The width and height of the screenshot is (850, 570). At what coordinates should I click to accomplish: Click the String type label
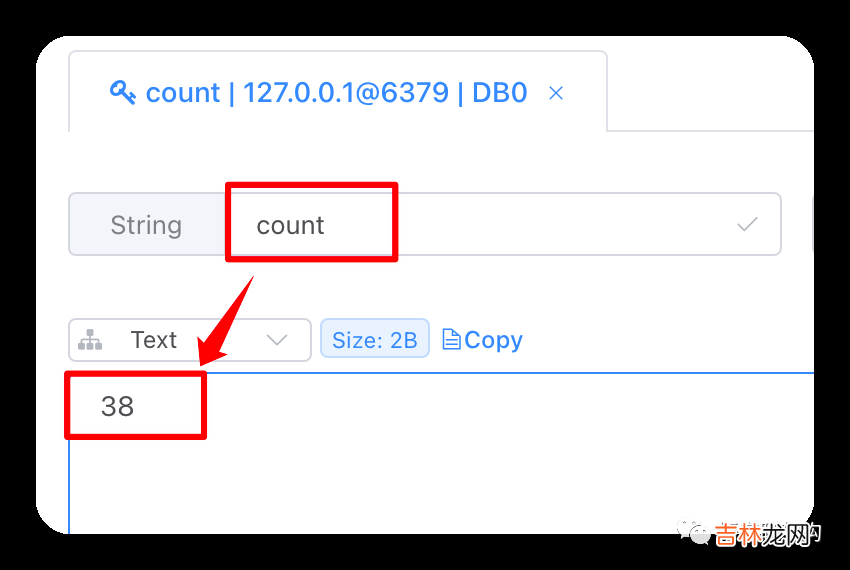pos(146,225)
